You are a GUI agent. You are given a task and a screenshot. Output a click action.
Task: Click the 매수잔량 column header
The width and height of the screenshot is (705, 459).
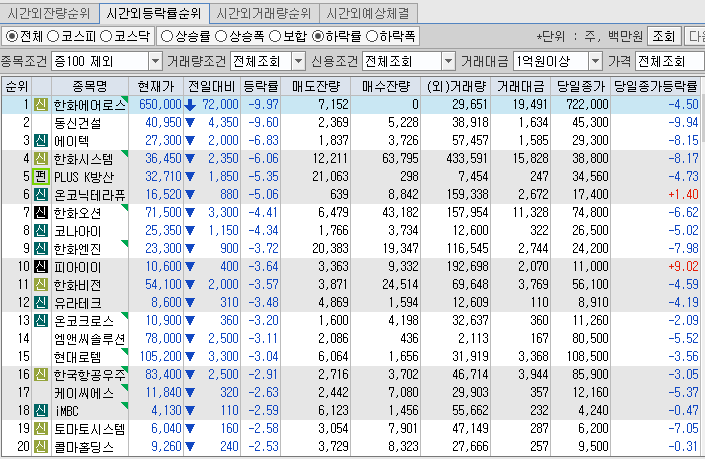[386, 86]
